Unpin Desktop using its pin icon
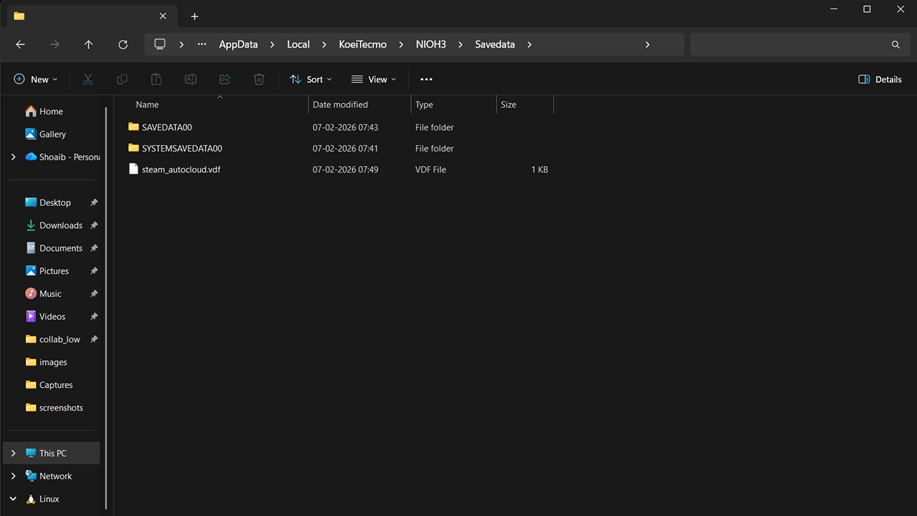The height and width of the screenshot is (516, 917). coord(94,202)
